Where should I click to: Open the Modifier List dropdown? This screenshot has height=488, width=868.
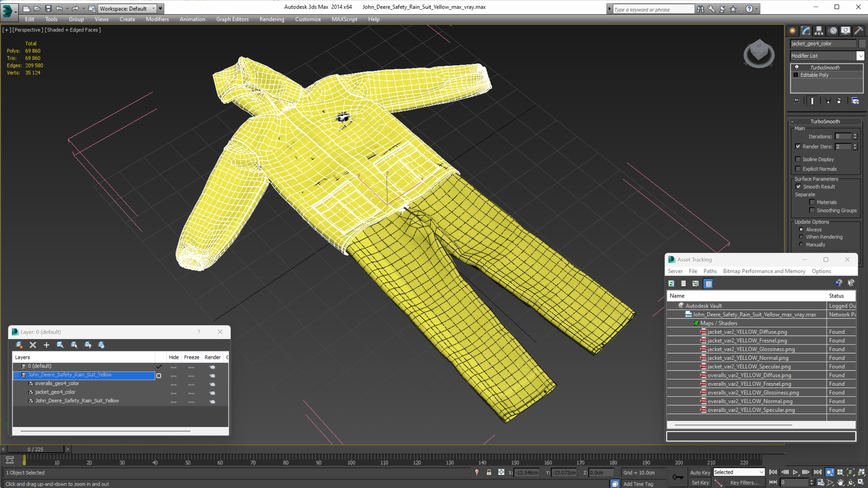point(861,56)
